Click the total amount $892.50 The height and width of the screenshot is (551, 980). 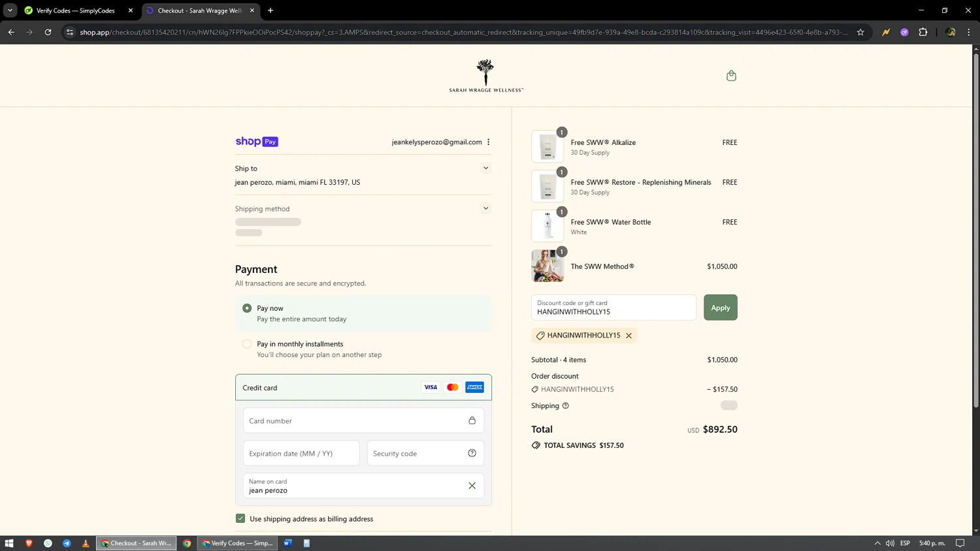click(x=720, y=430)
